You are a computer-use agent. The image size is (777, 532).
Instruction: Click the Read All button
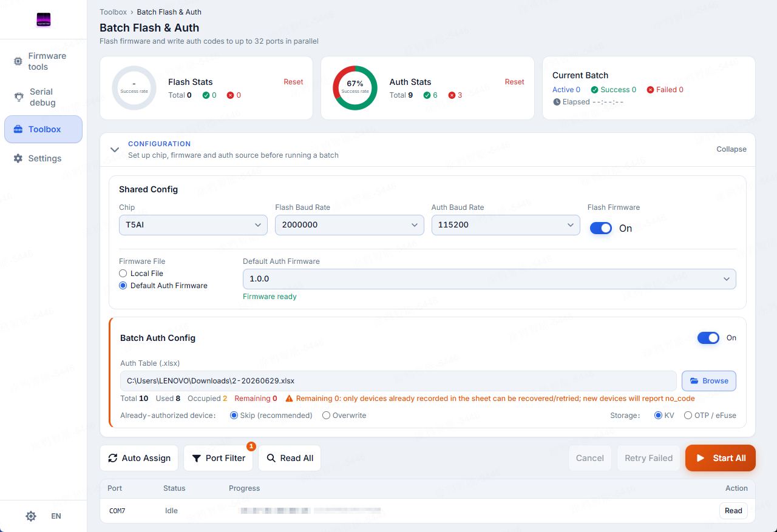click(x=290, y=458)
